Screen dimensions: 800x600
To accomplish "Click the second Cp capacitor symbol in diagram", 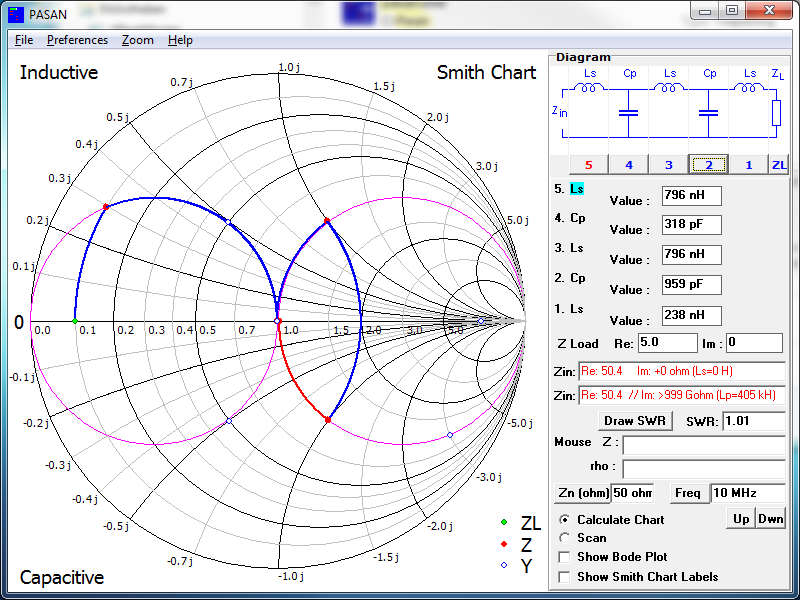I will 708,113.
